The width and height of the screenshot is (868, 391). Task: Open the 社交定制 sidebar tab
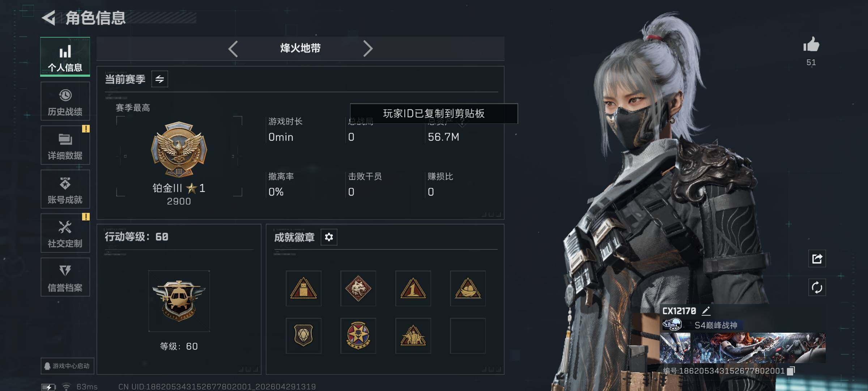tap(65, 233)
